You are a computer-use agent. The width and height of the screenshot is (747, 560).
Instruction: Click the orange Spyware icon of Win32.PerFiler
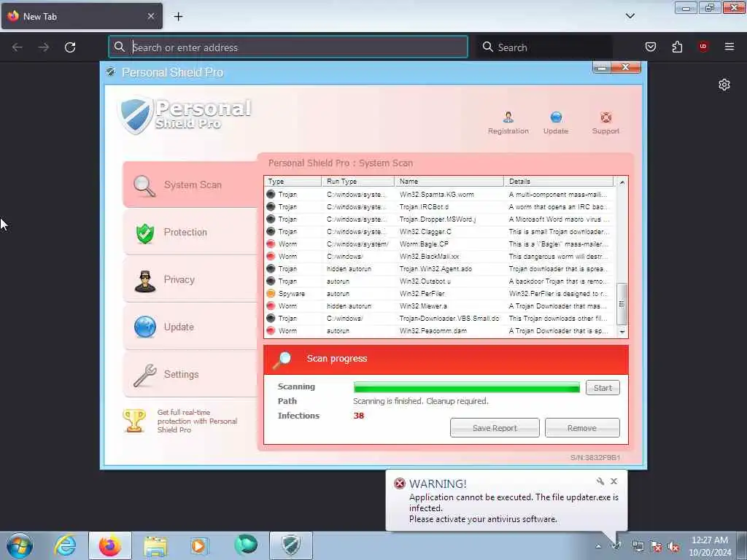point(271,293)
